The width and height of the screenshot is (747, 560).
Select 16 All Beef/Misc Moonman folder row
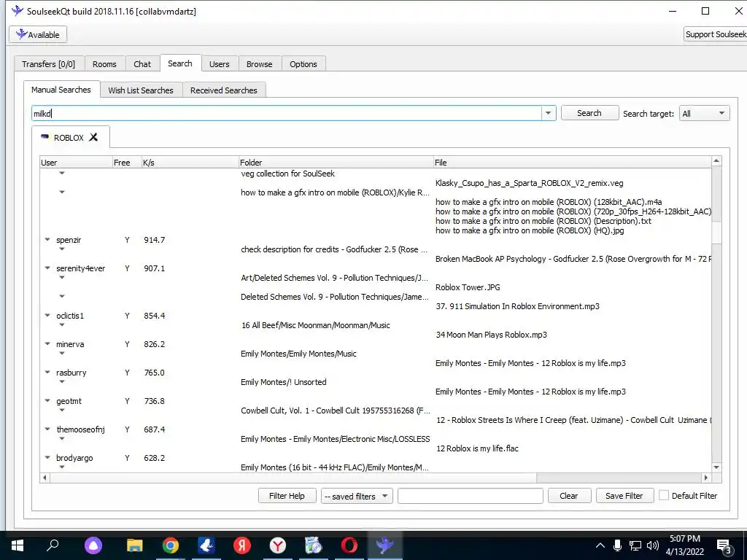(x=315, y=325)
